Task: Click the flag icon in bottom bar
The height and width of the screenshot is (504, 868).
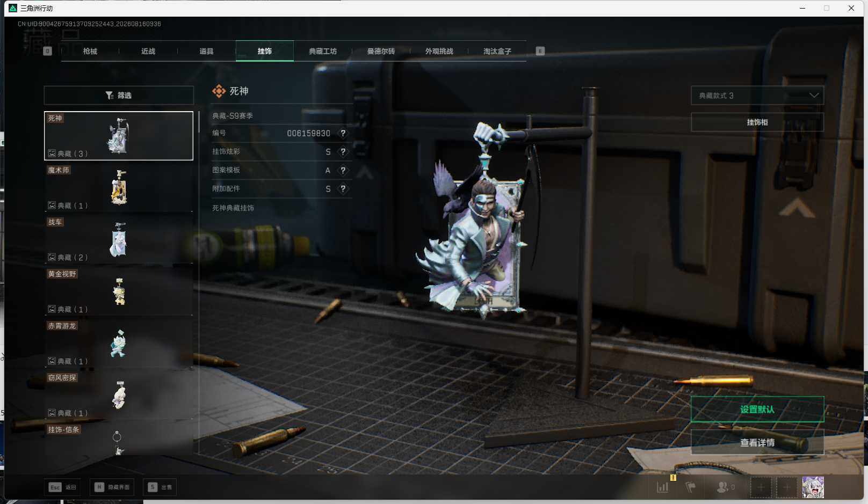Action: [x=691, y=487]
